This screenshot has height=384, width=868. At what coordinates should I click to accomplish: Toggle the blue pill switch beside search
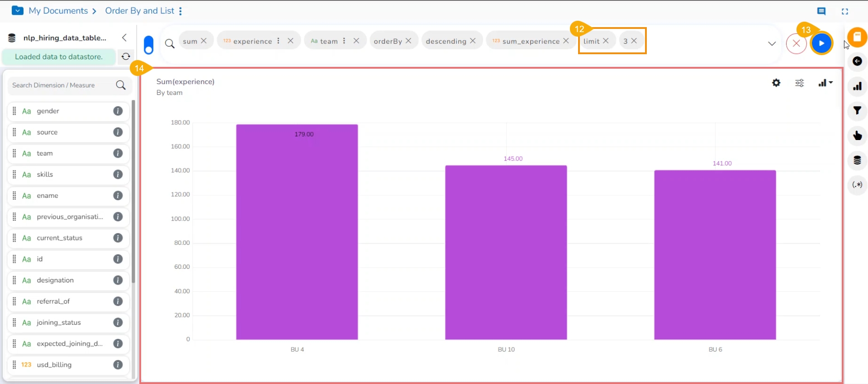148,45
